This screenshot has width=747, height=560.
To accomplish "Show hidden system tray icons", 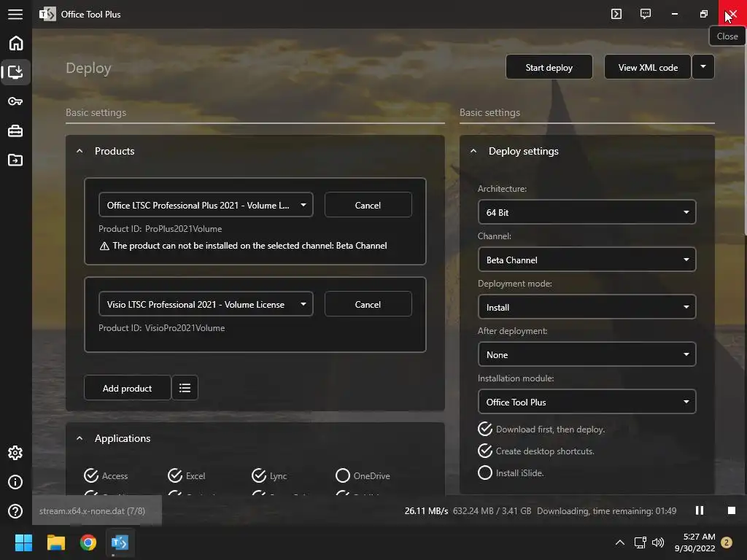I will pos(620,542).
